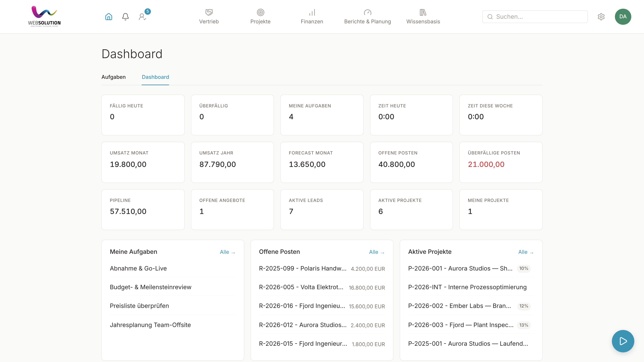Open the Finanzen menu
644x362 pixels.
pyautogui.click(x=312, y=17)
